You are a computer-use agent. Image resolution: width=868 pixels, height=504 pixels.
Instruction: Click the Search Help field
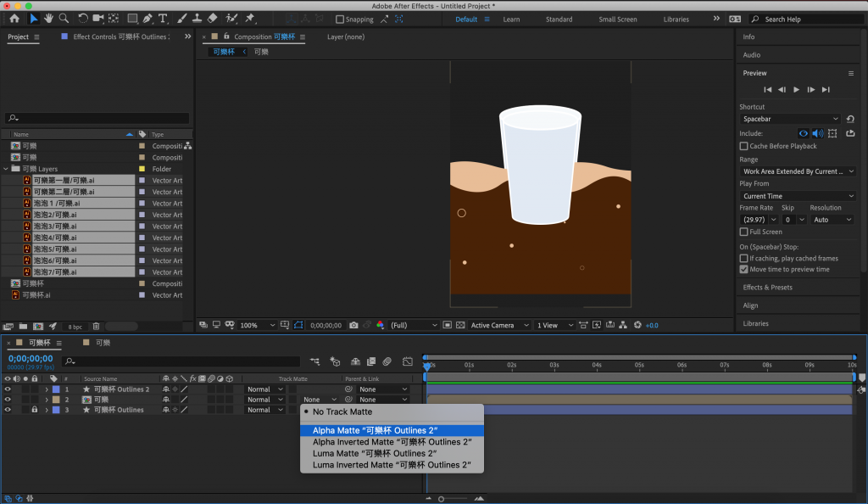coord(805,20)
